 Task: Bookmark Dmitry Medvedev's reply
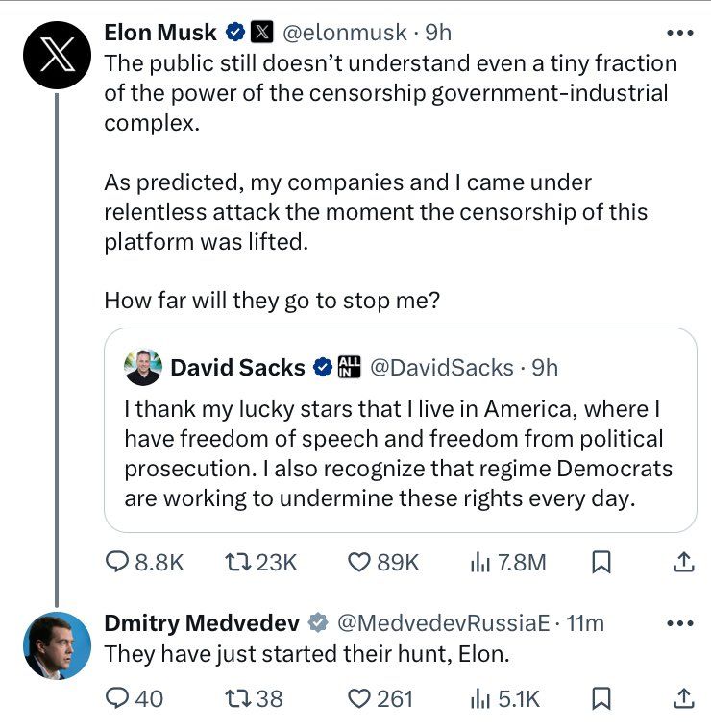(601, 698)
